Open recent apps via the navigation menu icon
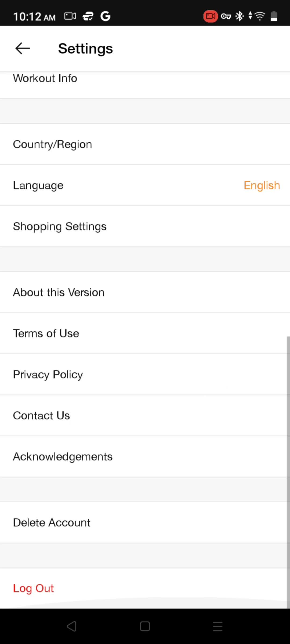 pos(218,626)
